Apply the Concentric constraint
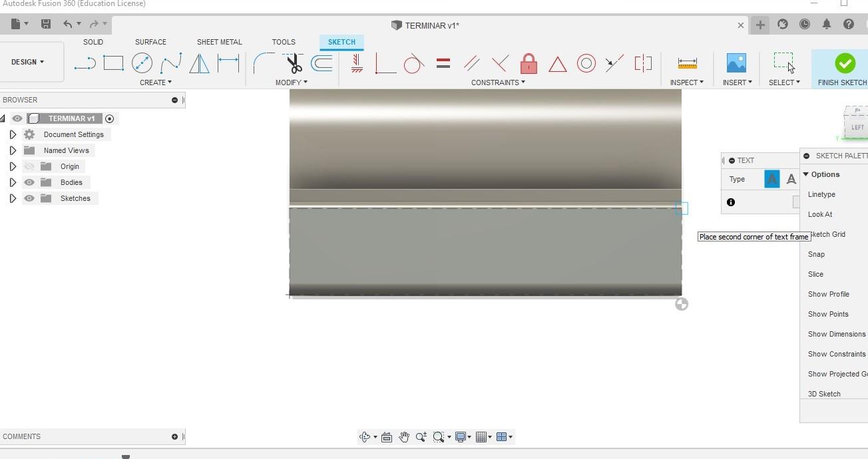This screenshot has height=459, width=868. point(586,63)
